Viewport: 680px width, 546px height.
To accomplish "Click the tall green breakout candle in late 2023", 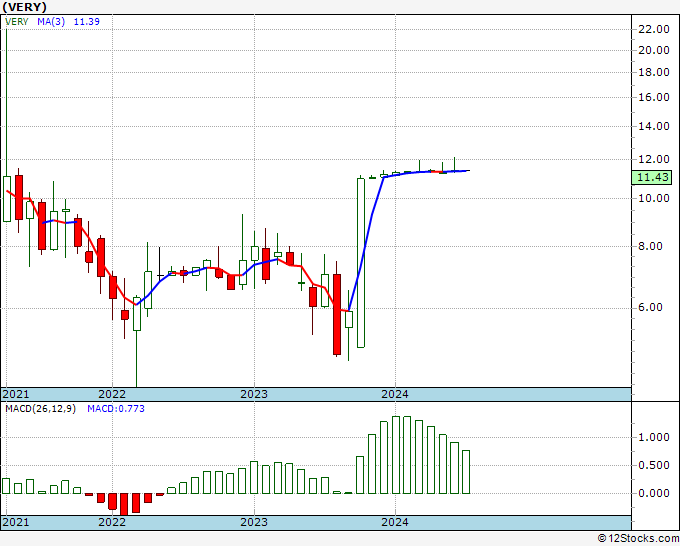I will [361, 263].
